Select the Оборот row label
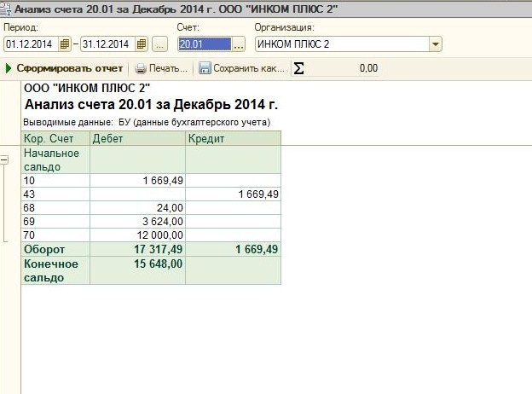 pos(55,249)
